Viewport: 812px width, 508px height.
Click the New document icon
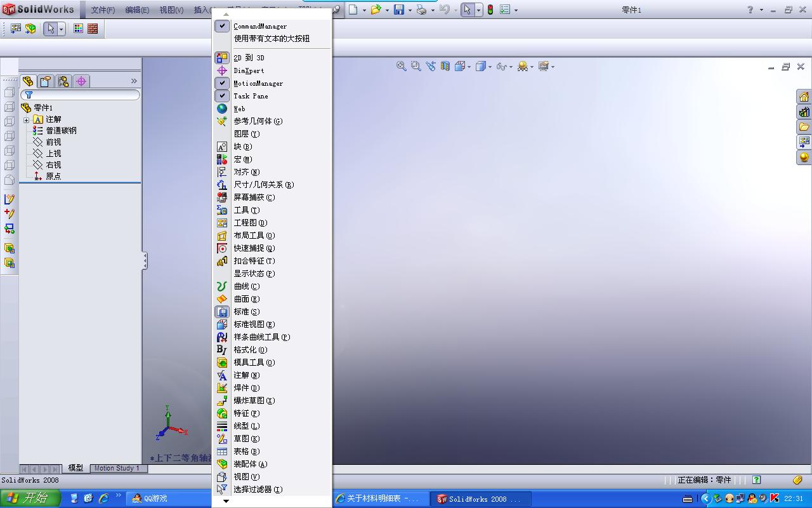tap(353, 10)
